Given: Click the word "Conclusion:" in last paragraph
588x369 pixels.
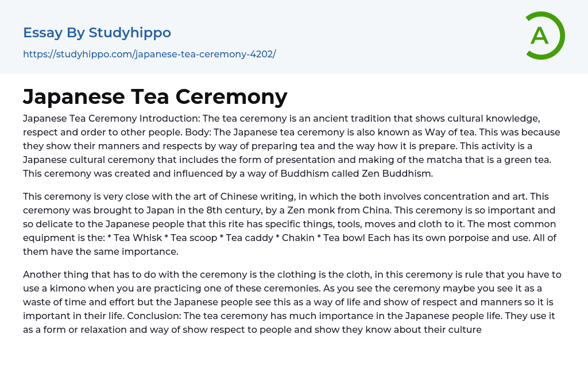Looking at the screenshot, I should point(154,316).
